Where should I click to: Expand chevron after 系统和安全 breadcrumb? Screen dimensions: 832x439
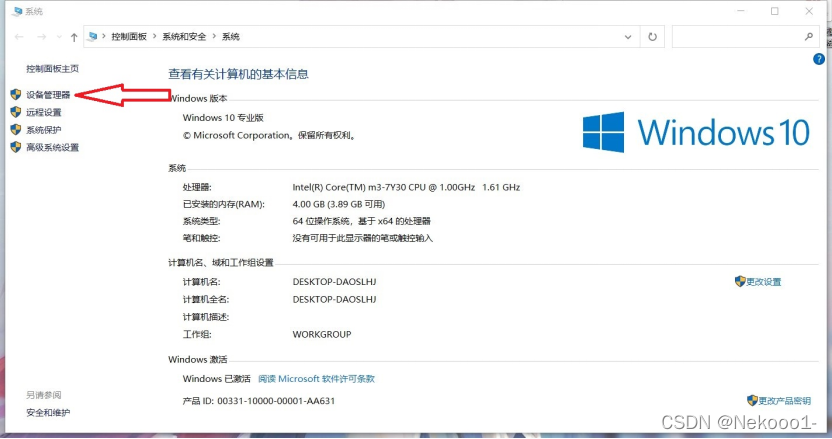[214, 37]
